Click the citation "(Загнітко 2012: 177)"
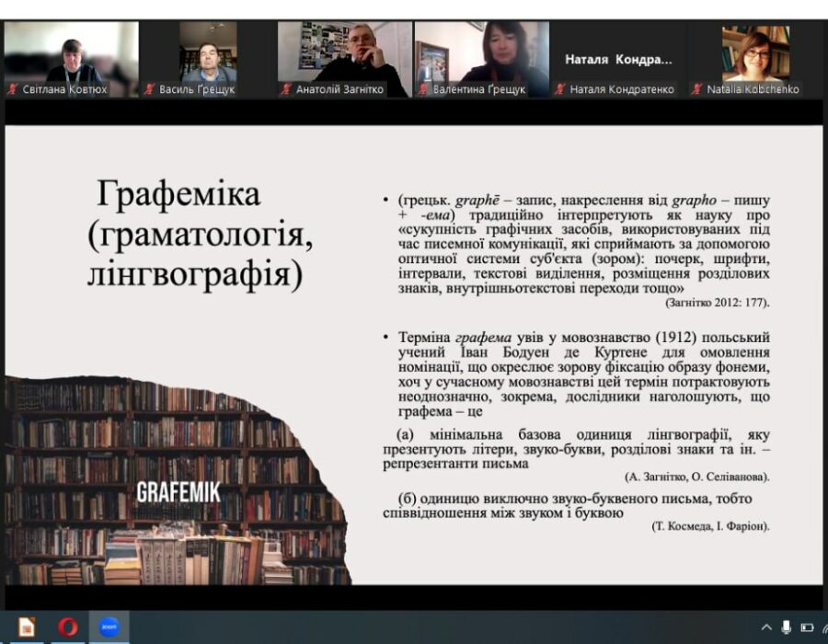Screen dimensions: 828x644 coord(716,303)
